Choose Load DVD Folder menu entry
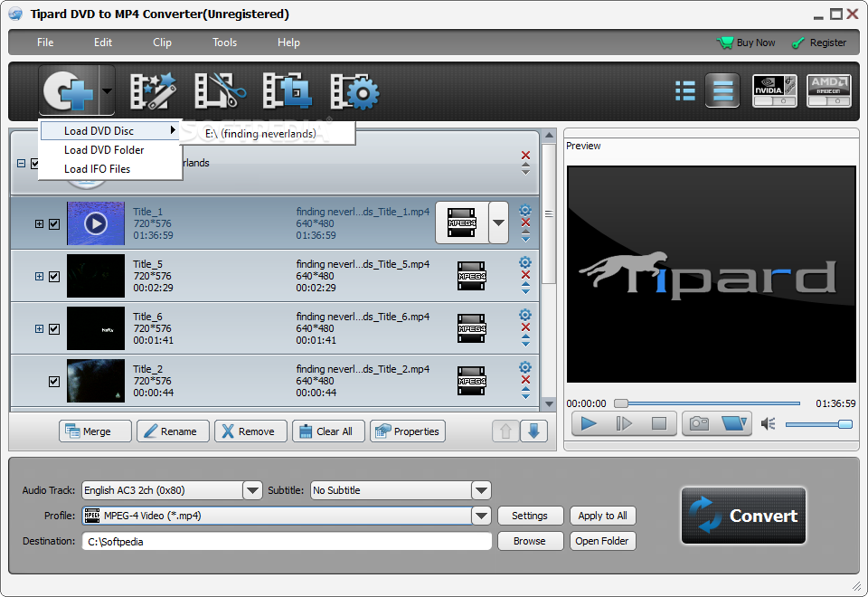 coord(109,150)
